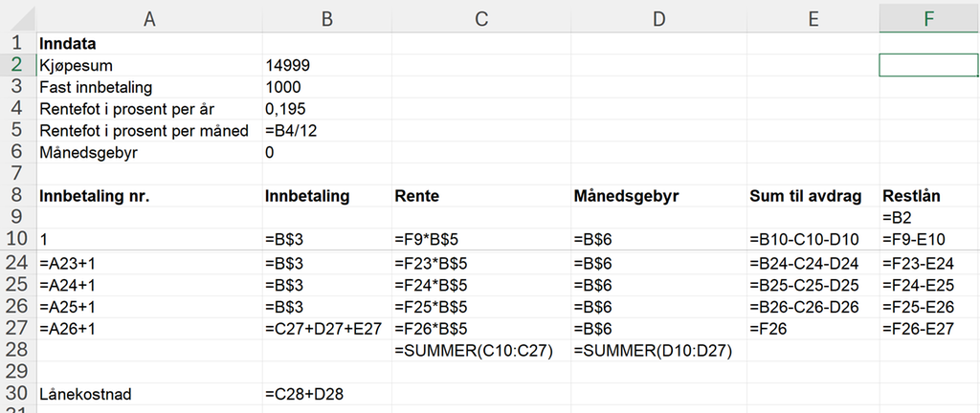Image resolution: width=980 pixels, height=413 pixels.
Task: Click the bold Inndata heading cell
Action: (149, 43)
